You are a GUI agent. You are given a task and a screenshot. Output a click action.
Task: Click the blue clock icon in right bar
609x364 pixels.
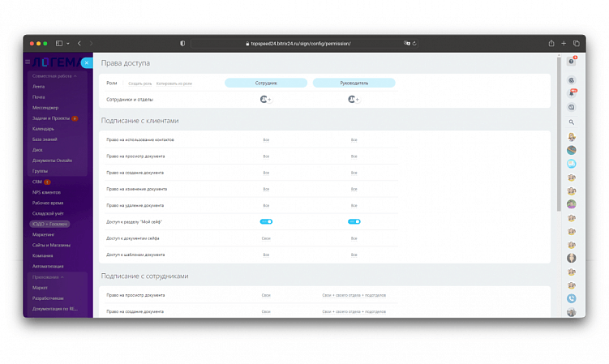572,298
